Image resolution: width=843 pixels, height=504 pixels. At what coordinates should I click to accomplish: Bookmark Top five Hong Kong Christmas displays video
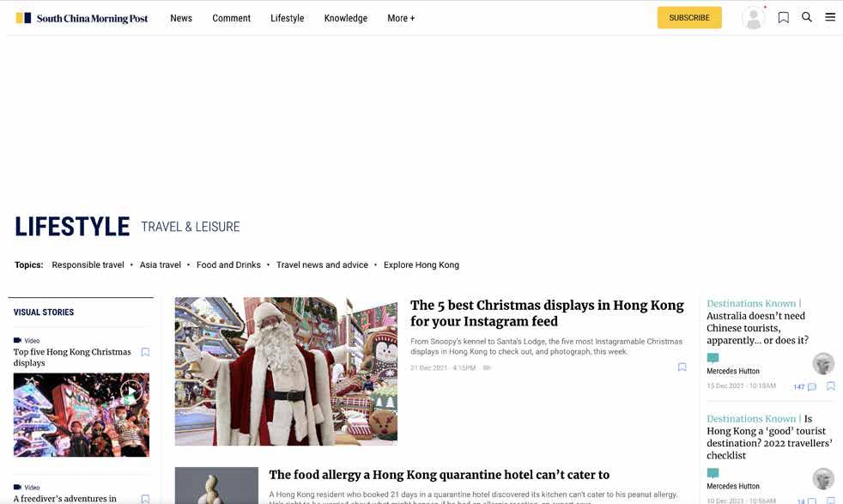(x=145, y=352)
